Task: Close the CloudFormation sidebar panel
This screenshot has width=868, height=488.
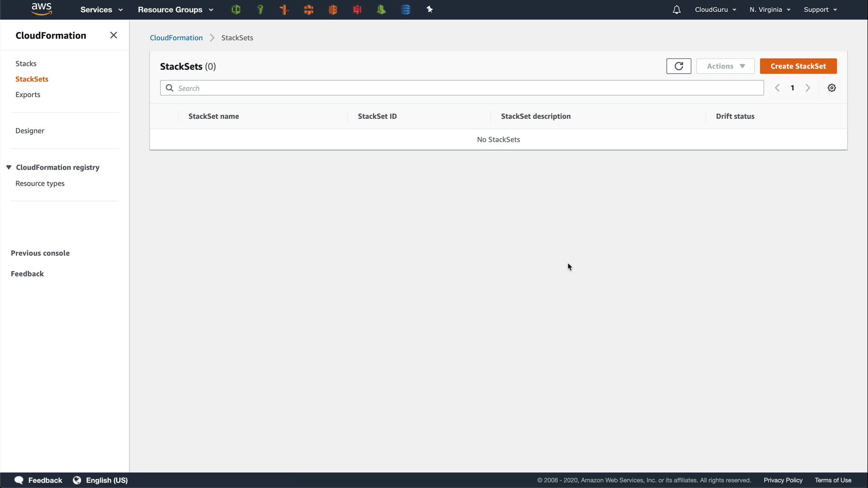Action: (x=113, y=35)
